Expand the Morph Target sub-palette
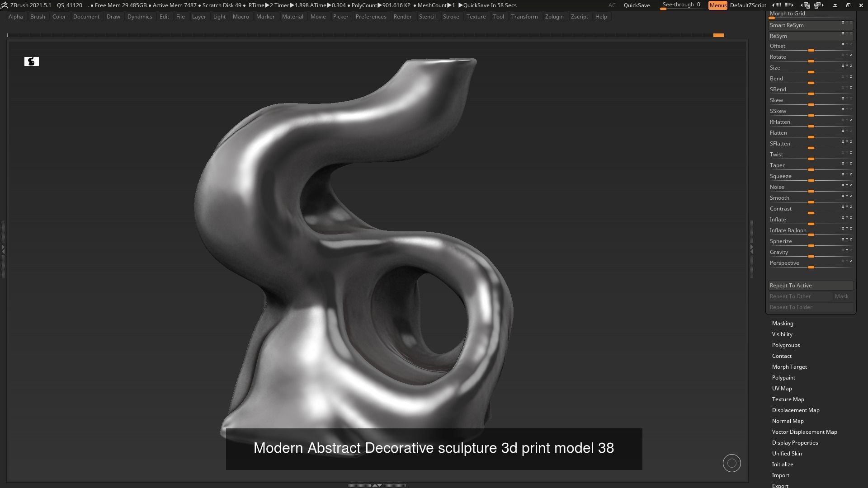Viewport: 868px width, 488px height. [x=789, y=367]
